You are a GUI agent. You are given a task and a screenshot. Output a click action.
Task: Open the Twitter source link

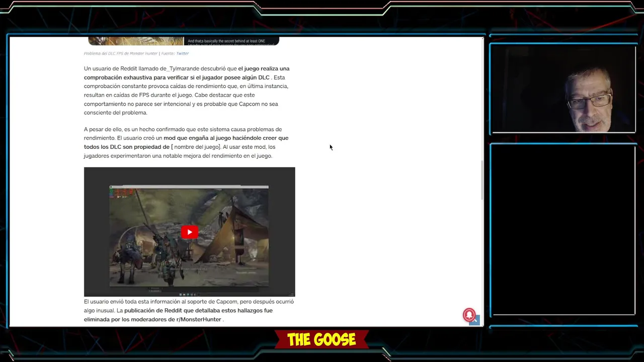pyautogui.click(x=182, y=53)
